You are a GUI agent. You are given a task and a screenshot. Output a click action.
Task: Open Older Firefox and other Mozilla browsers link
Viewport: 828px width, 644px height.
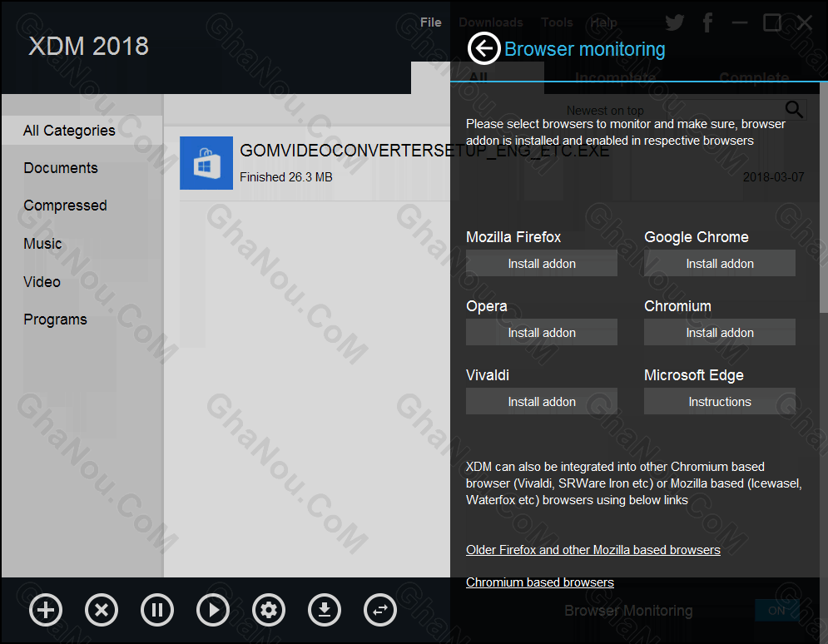point(592,550)
